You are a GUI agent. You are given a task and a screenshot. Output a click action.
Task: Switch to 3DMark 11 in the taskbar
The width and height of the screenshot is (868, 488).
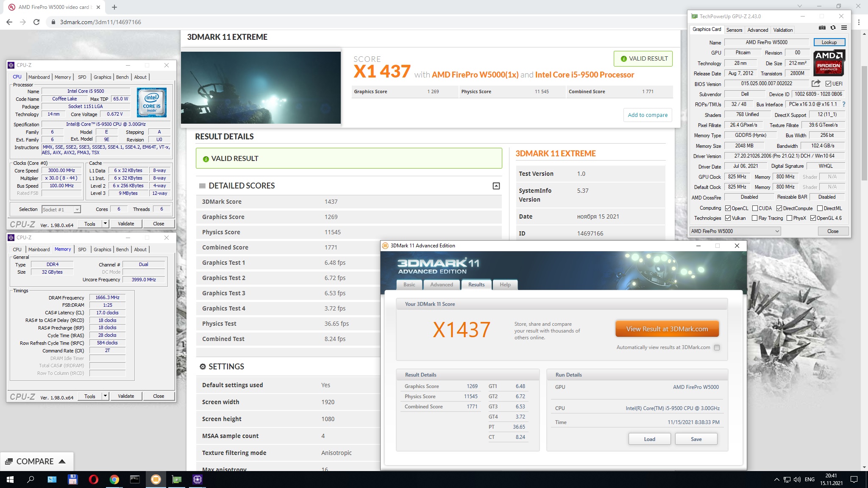(x=156, y=480)
